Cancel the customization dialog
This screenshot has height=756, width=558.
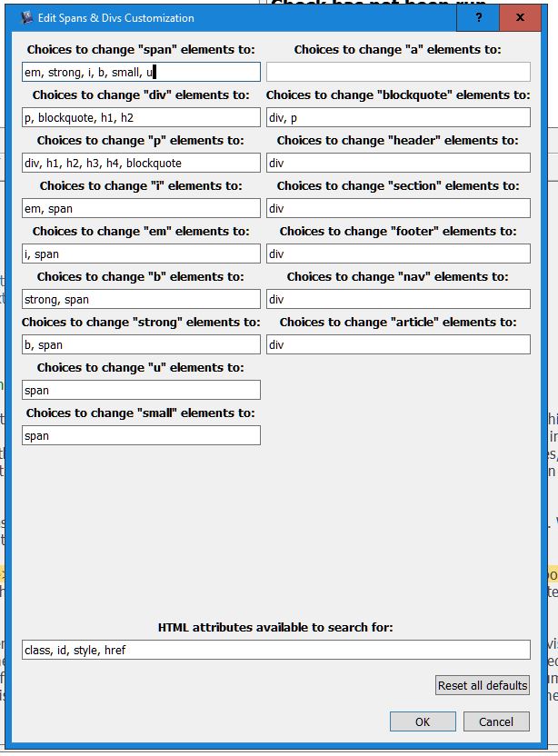click(496, 721)
